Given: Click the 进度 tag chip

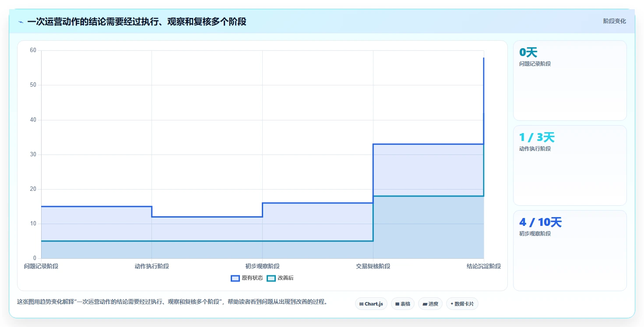Looking at the screenshot, I should click(430, 304).
